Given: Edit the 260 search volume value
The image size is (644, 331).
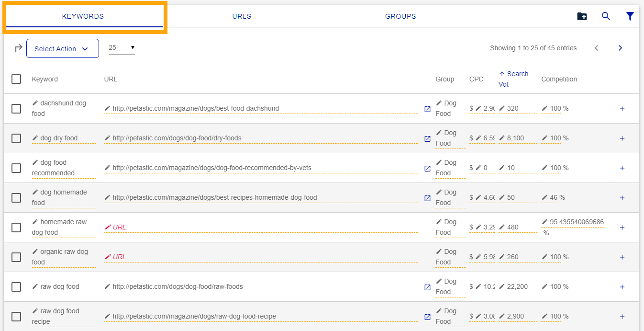Looking at the screenshot, I should (x=518, y=257).
